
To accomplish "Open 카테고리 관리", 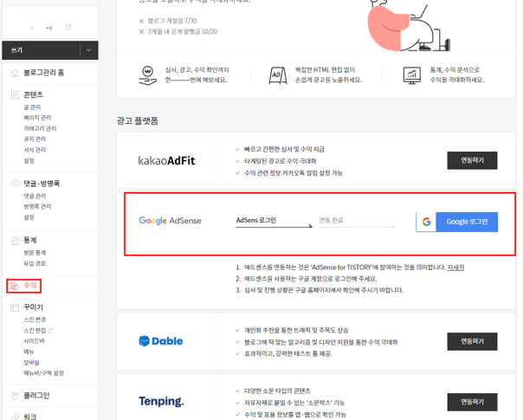I will (40, 128).
